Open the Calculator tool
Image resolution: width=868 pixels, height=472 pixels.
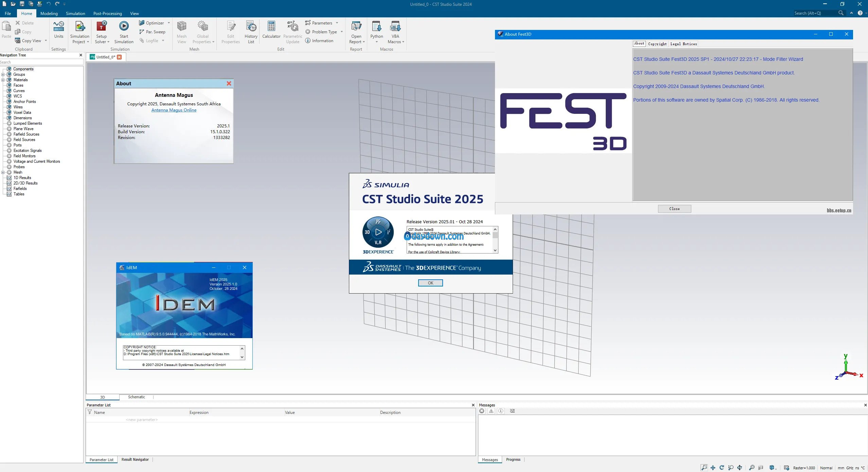[x=271, y=27]
